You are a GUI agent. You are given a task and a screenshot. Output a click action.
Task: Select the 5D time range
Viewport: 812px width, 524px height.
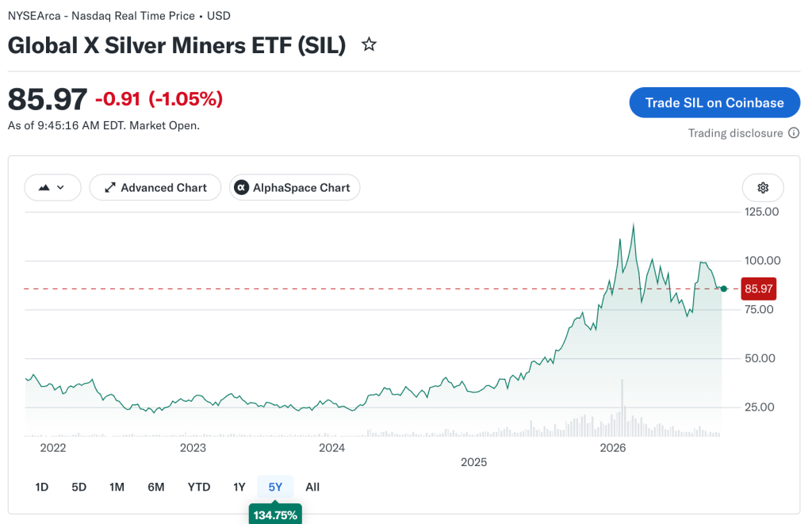79,487
